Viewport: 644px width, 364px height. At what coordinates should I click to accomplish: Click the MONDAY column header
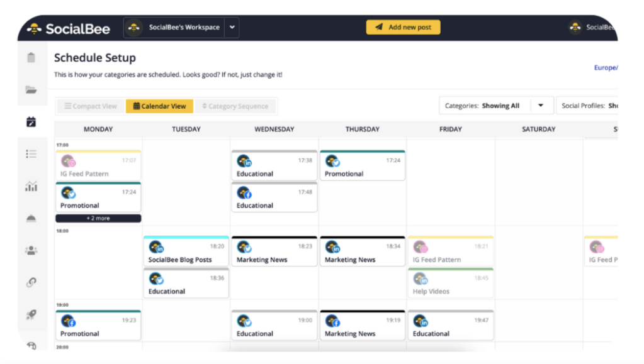pyautogui.click(x=98, y=130)
